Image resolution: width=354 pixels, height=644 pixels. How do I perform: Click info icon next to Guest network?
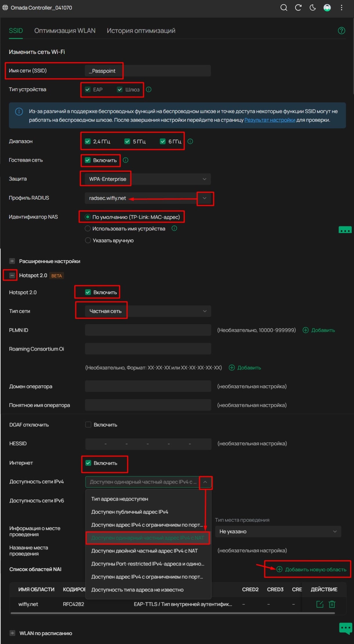(x=126, y=160)
